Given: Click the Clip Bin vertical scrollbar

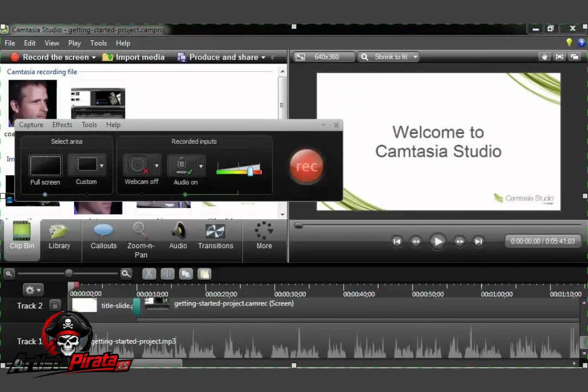Looking at the screenshot, I should pos(283,142).
